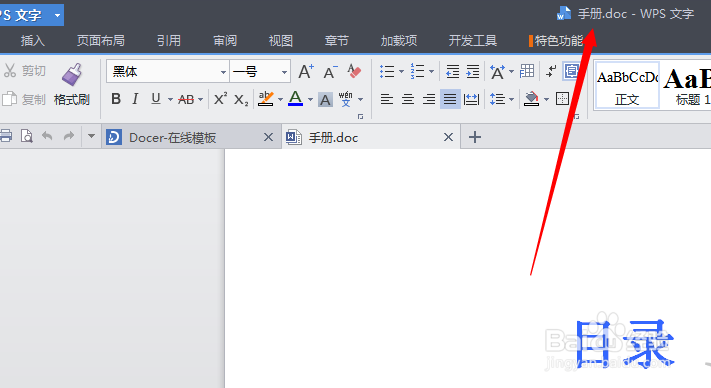This screenshot has height=388, width=711.
Task: Open font color dropdown arrow
Action: pos(311,99)
